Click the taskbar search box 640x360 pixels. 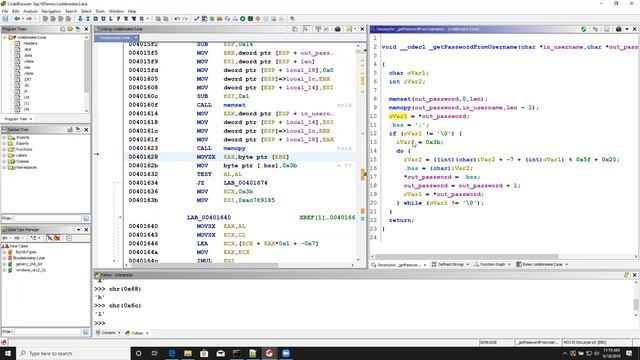point(73,353)
